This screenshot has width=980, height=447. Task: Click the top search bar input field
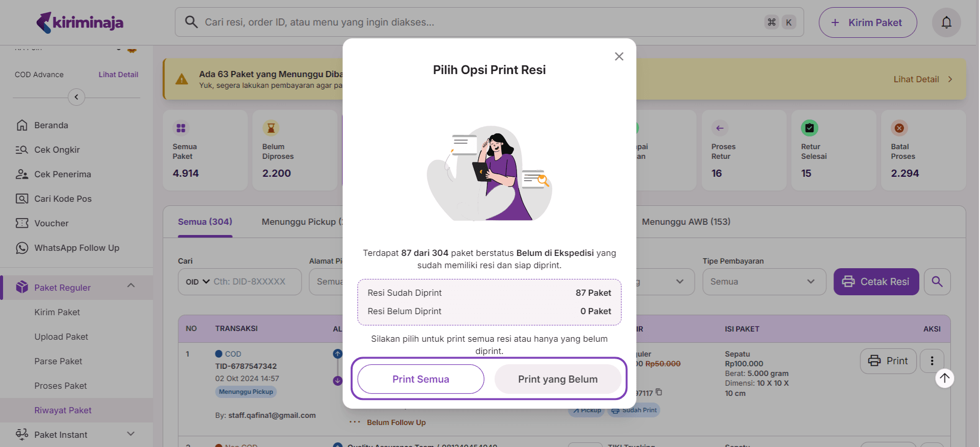tap(480, 22)
